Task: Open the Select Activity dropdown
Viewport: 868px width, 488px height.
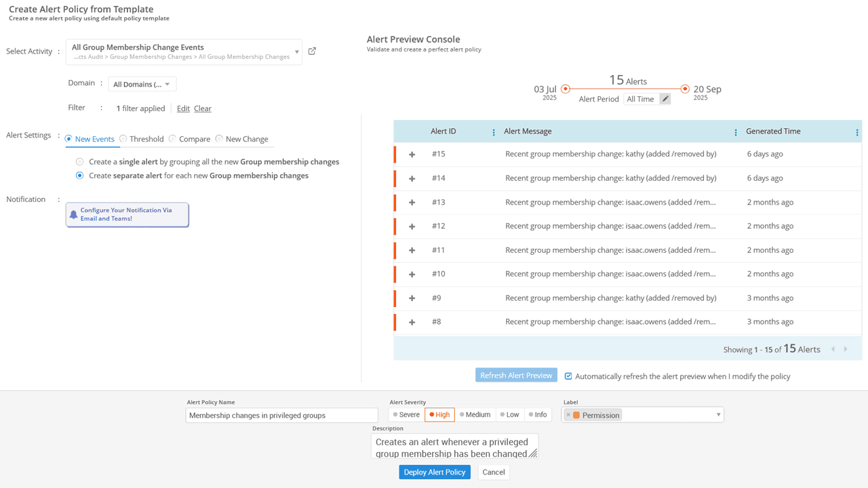Action: click(x=296, y=51)
